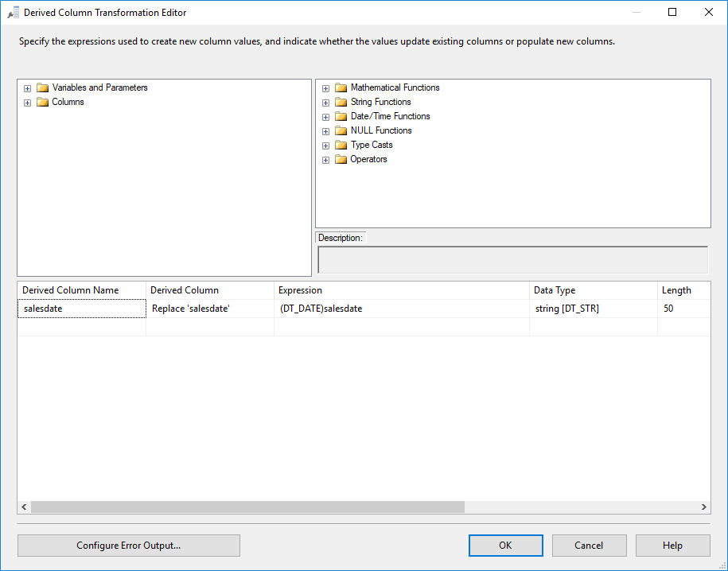Click the OK button
The image size is (728, 571).
point(505,546)
